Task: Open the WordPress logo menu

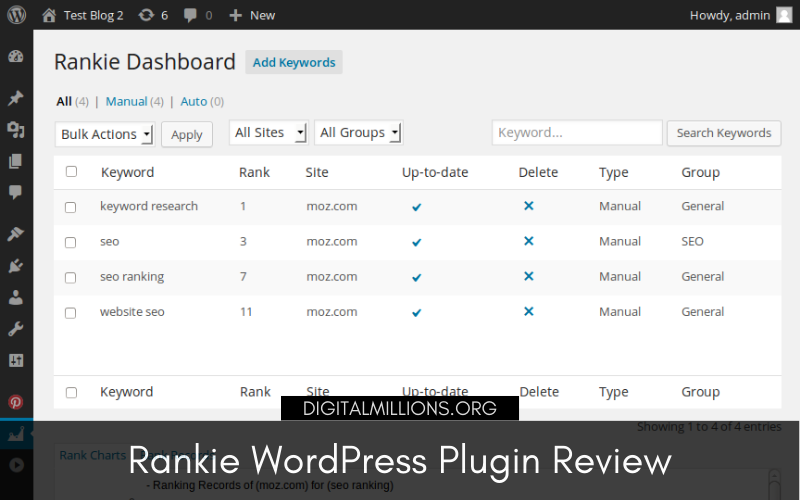Action: 16,15
